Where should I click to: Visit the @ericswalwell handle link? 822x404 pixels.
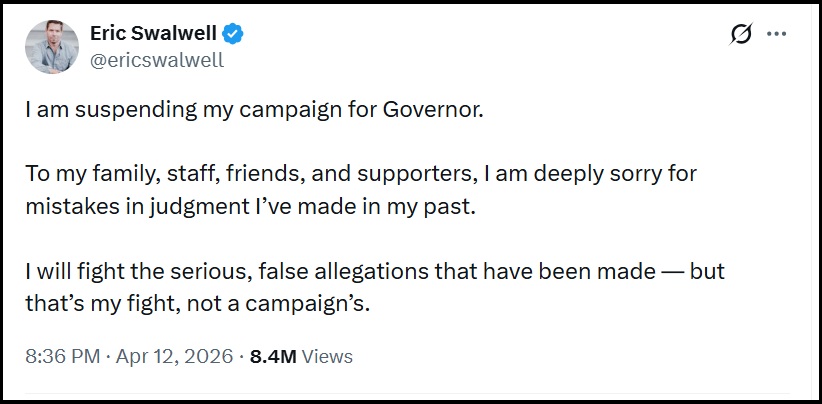coord(156,60)
